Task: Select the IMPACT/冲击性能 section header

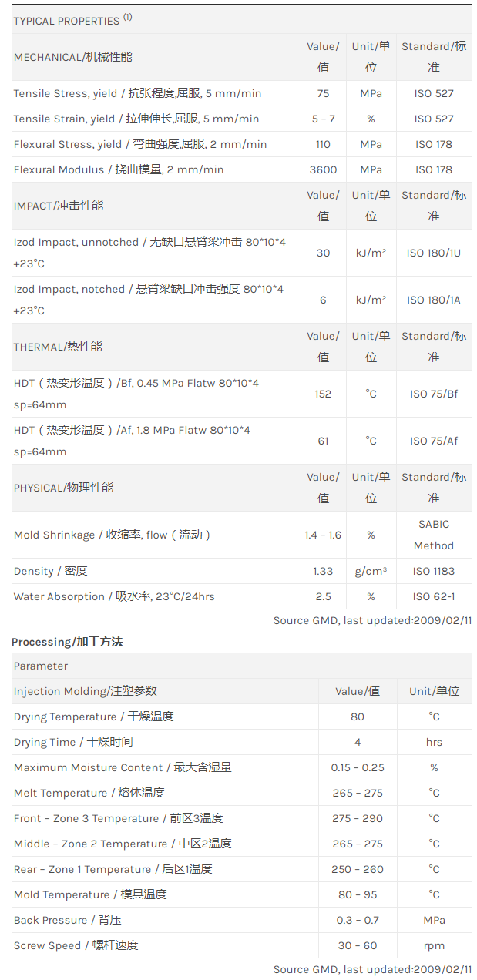Action: pos(59,206)
